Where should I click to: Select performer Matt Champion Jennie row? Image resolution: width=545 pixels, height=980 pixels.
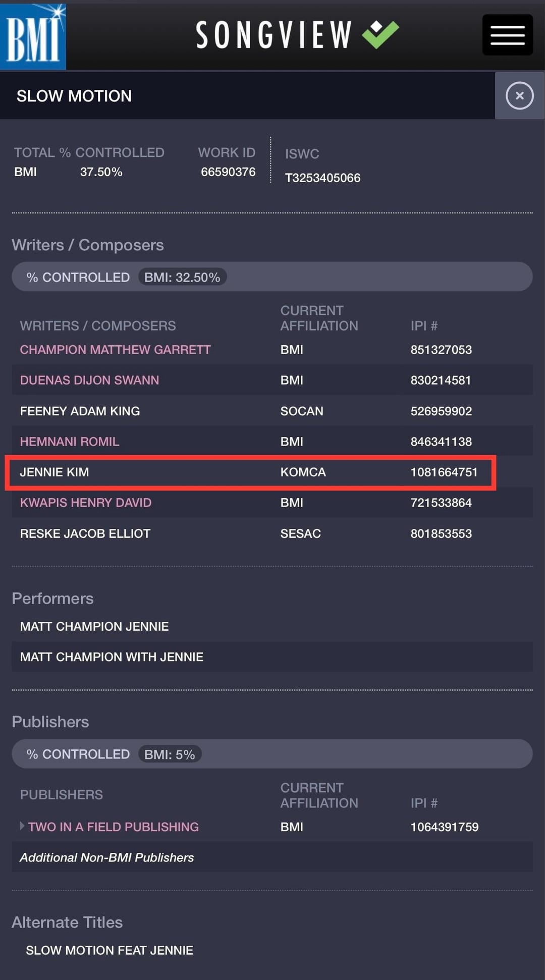coord(94,626)
